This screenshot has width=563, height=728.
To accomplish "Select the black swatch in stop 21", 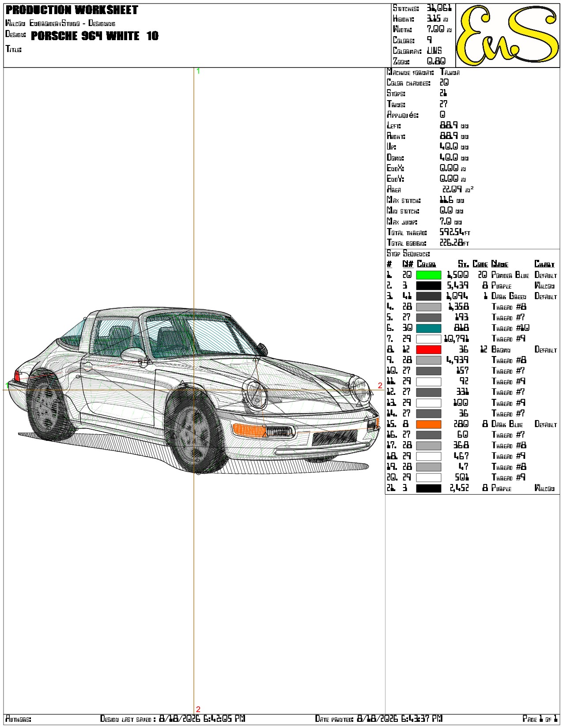I will [x=428, y=488].
